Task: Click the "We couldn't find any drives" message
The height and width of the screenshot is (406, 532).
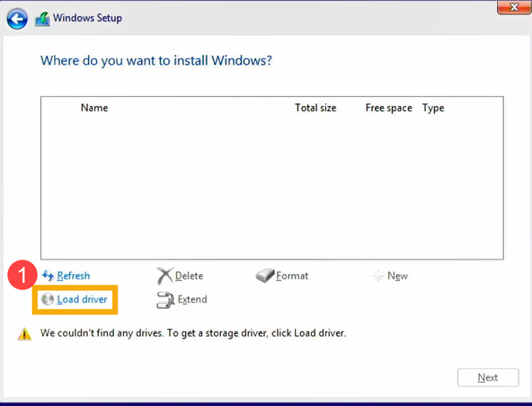Action: [193, 333]
